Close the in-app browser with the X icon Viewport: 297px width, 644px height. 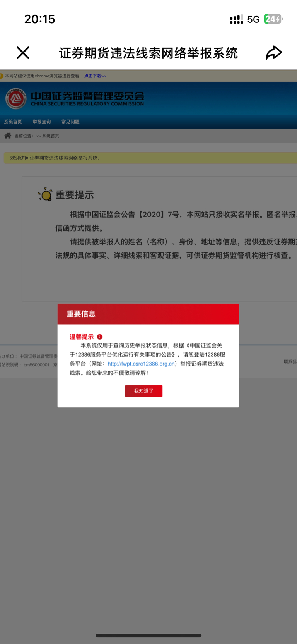point(23,53)
